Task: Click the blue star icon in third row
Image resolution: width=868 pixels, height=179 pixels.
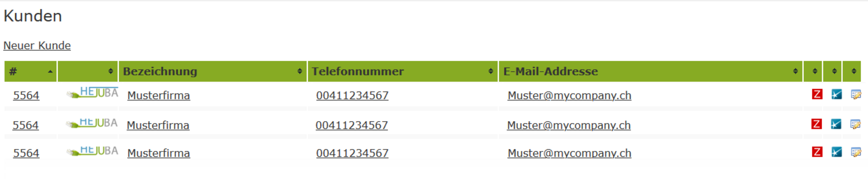Action: point(836,152)
